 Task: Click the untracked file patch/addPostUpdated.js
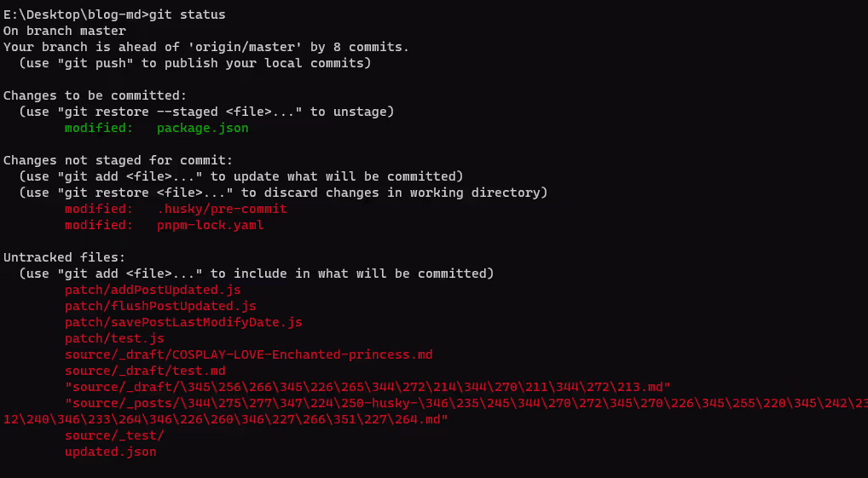pos(153,290)
